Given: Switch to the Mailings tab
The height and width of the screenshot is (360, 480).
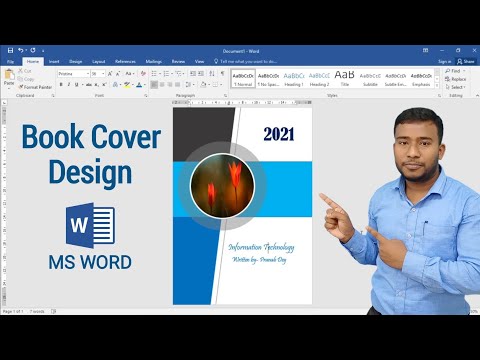Looking at the screenshot, I should [x=154, y=62].
